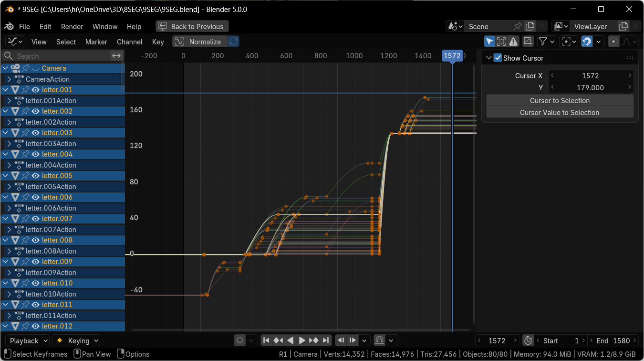Click the Cursor Value to Selection button

[x=560, y=113]
